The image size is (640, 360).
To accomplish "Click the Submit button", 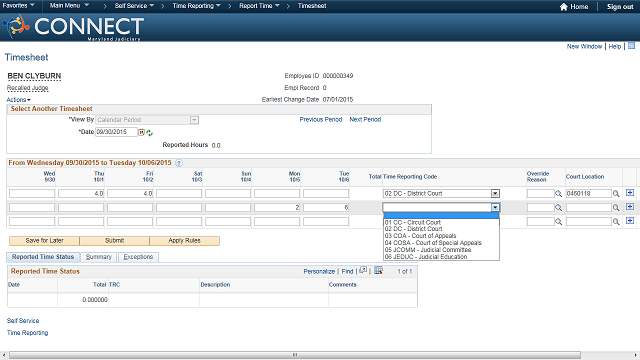I will (115, 241).
